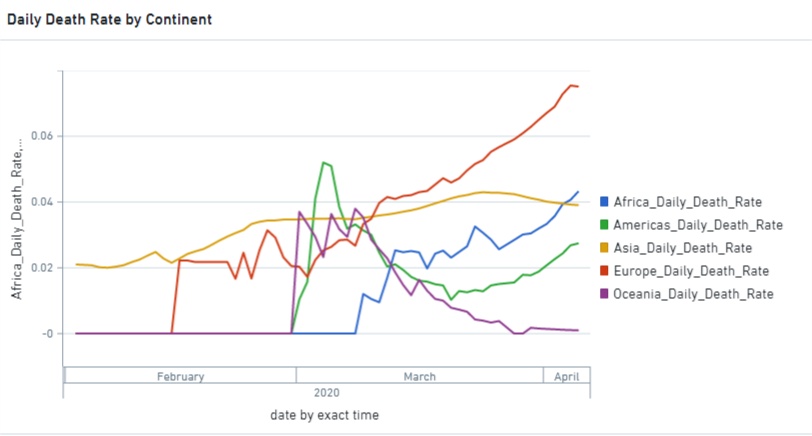Click the Daily Death Rate by Continent title
This screenshot has width=812, height=436.
coord(109,20)
